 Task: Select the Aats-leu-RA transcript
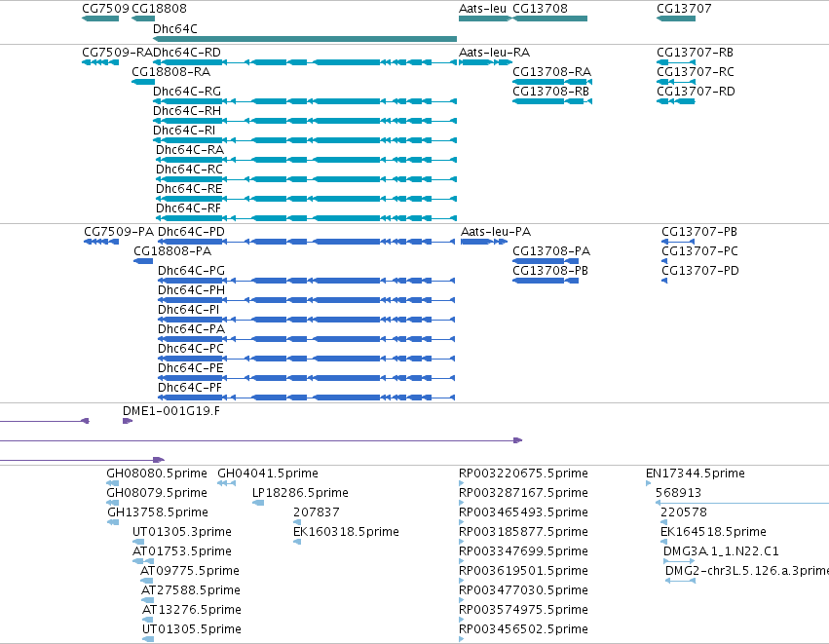tap(486, 62)
